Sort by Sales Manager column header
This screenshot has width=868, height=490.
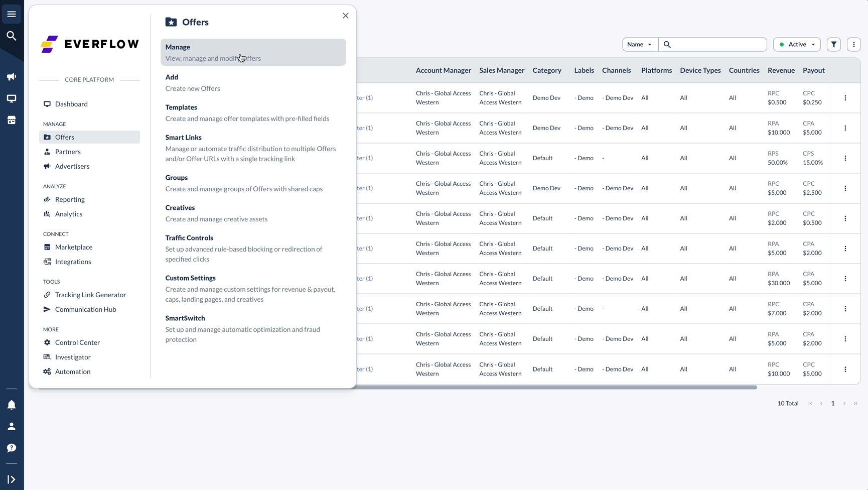tap(502, 70)
